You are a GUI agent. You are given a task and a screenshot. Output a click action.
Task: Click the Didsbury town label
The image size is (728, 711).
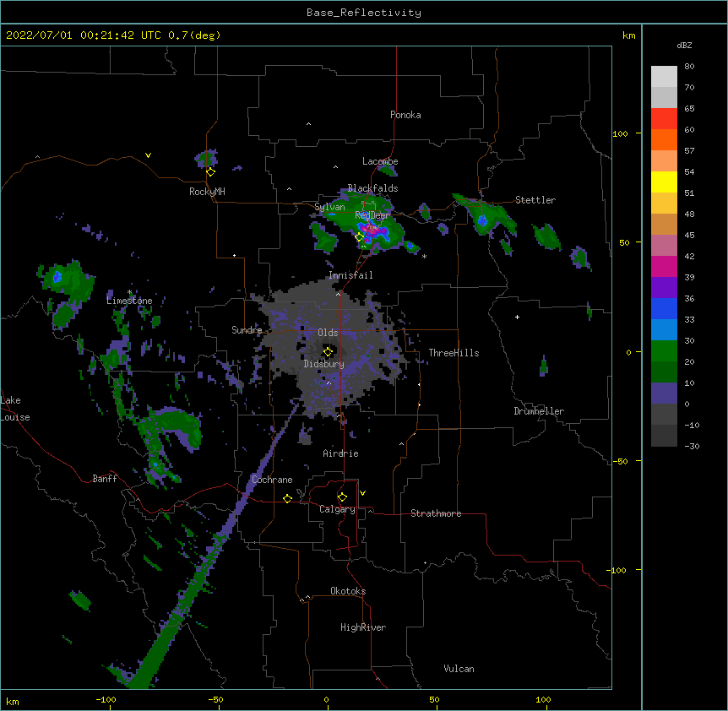click(x=324, y=364)
